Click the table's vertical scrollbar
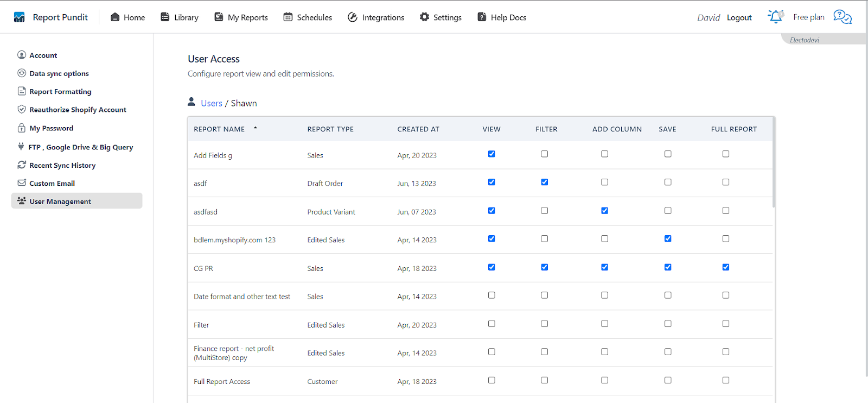Image resolution: width=868 pixels, height=403 pixels. pos(774,163)
